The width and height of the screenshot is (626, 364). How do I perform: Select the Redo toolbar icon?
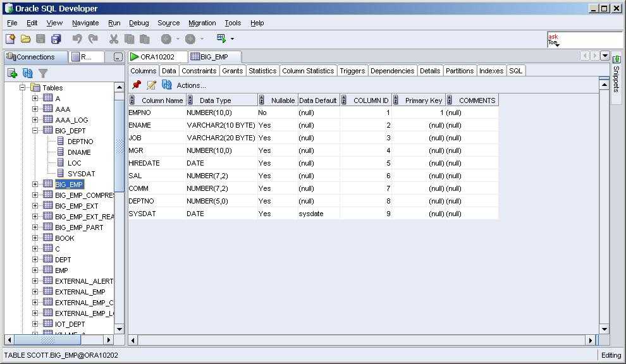pyautogui.click(x=94, y=39)
